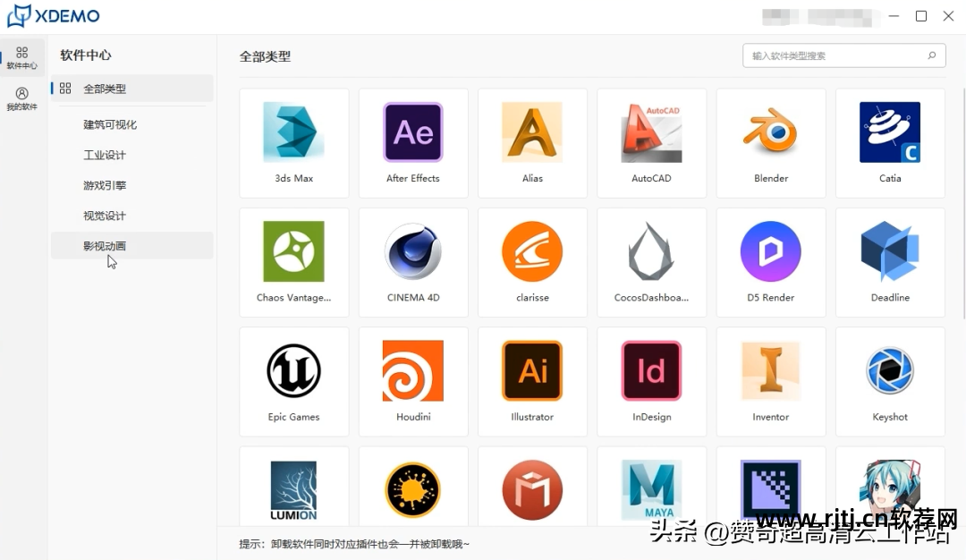Click the search magnifier icon

coord(931,55)
